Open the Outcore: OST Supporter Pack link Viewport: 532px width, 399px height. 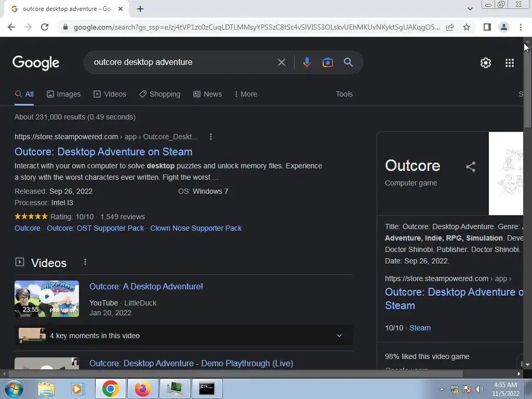[96, 228]
